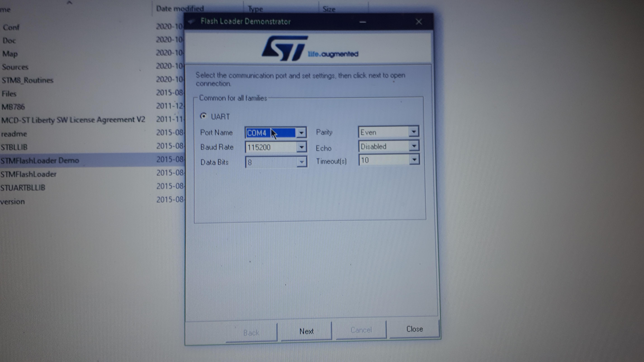The height and width of the screenshot is (362, 644).
Task: Open the Timeout(s) dropdown
Action: 414,160
